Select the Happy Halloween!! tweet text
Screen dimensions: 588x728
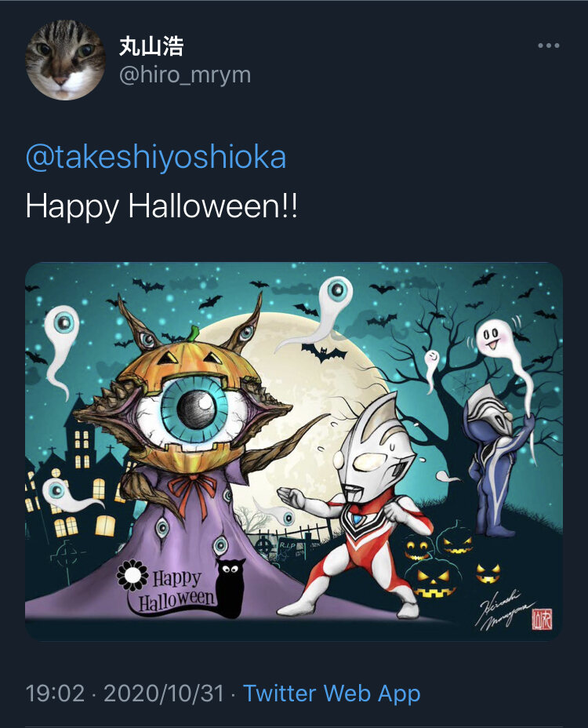click(x=162, y=207)
